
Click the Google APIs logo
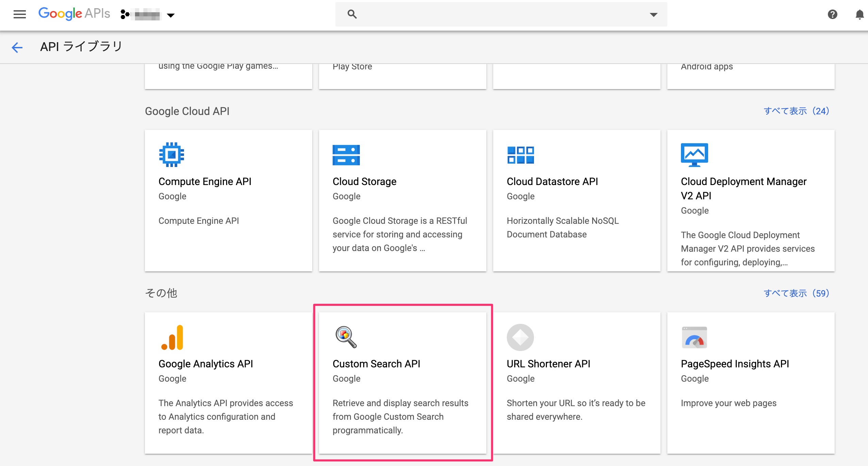pos(74,13)
